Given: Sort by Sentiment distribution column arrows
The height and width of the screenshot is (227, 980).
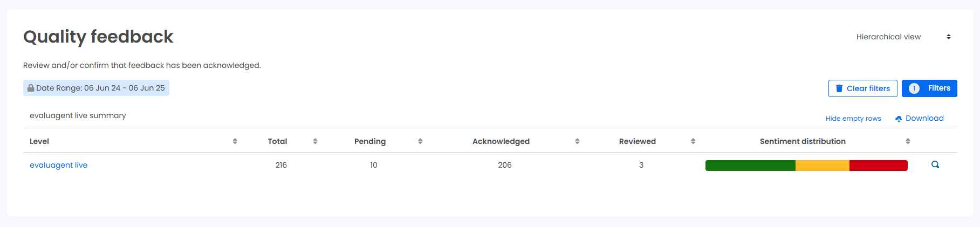Looking at the screenshot, I should [x=908, y=141].
